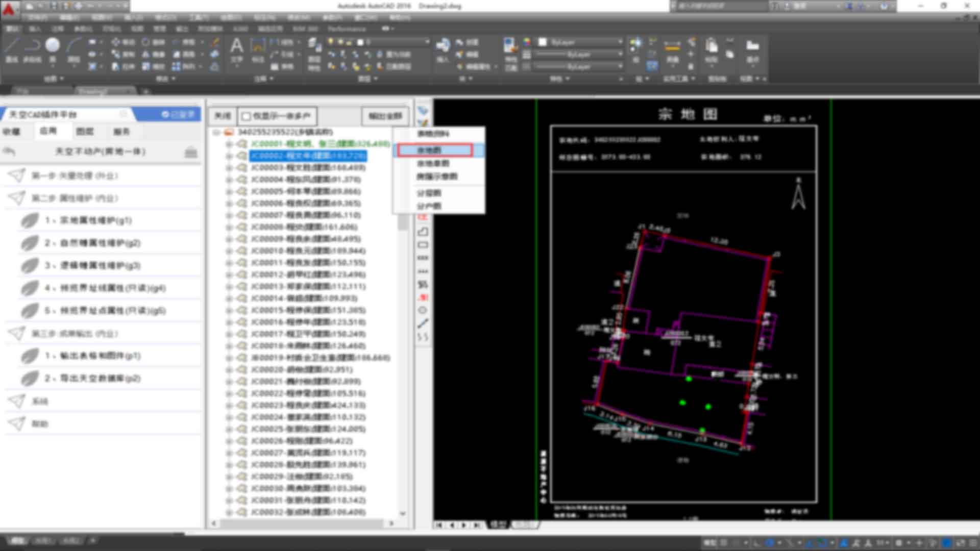Click the tree panel horizontal scrollbar
The height and width of the screenshot is (551, 980).
302,523
